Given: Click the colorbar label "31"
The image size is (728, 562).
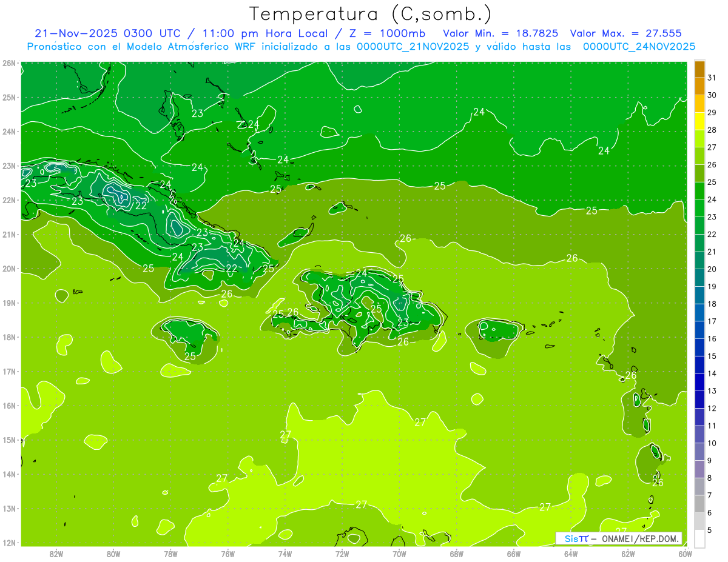Looking at the screenshot, I should coord(712,78).
